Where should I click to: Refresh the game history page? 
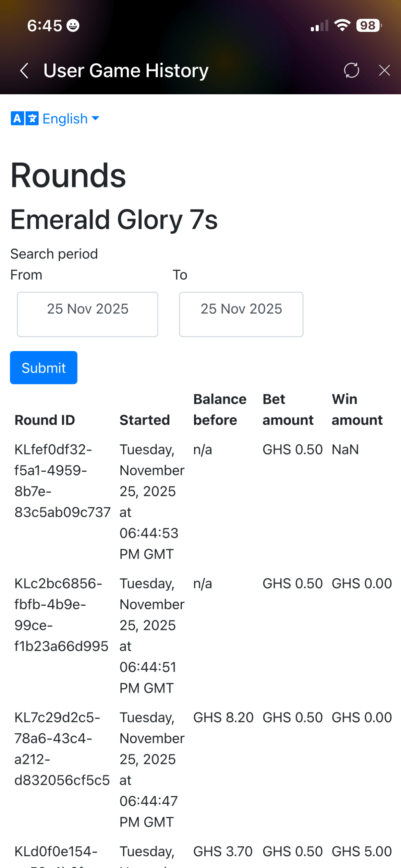(351, 70)
